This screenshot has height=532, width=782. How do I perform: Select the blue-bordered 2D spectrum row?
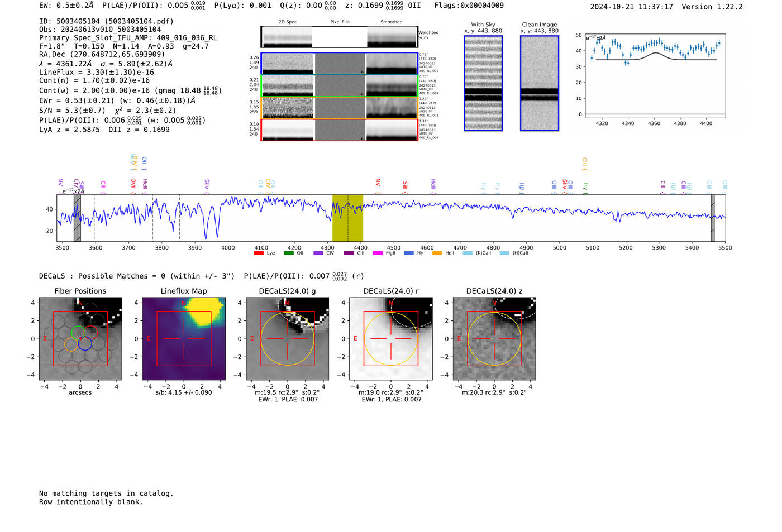click(x=340, y=64)
